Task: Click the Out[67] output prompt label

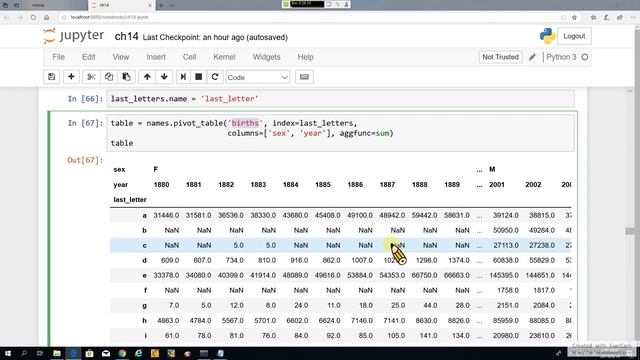Action: click(85, 160)
